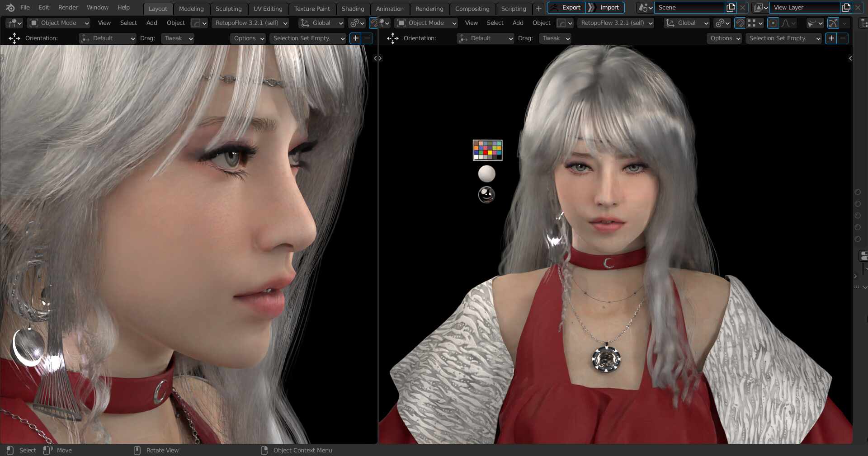Open the Drag Tweak dropdown
The image size is (868, 456).
click(x=177, y=38)
